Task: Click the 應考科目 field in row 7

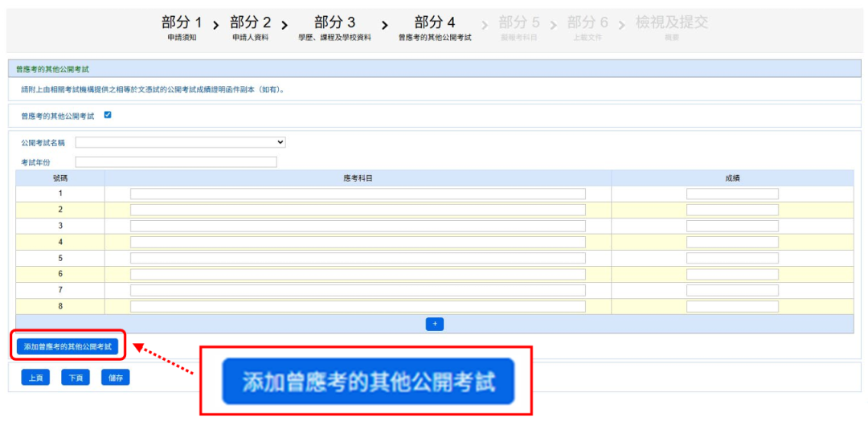Action: pyautogui.click(x=358, y=290)
